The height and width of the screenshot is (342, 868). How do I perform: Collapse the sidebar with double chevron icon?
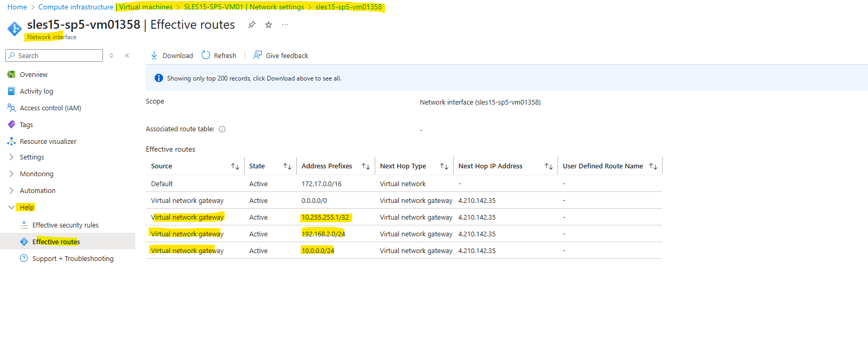(127, 55)
